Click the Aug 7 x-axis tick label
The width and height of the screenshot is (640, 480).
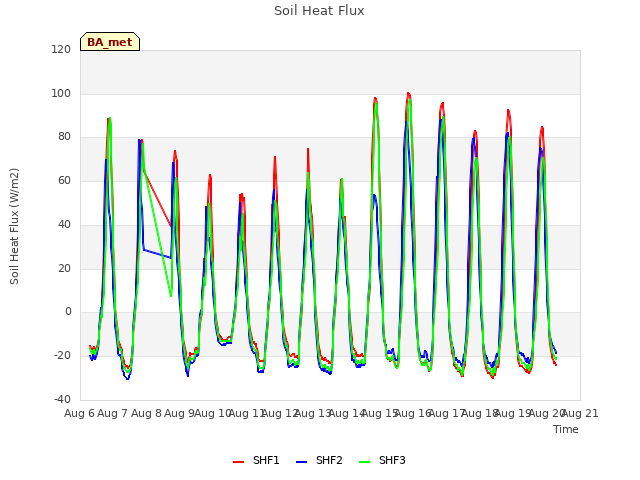click(x=113, y=413)
